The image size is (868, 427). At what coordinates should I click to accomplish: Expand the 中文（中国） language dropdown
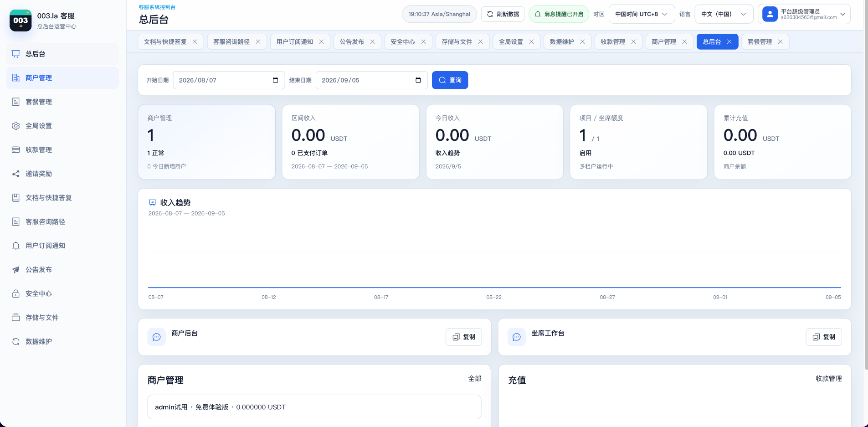(x=724, y=14)
